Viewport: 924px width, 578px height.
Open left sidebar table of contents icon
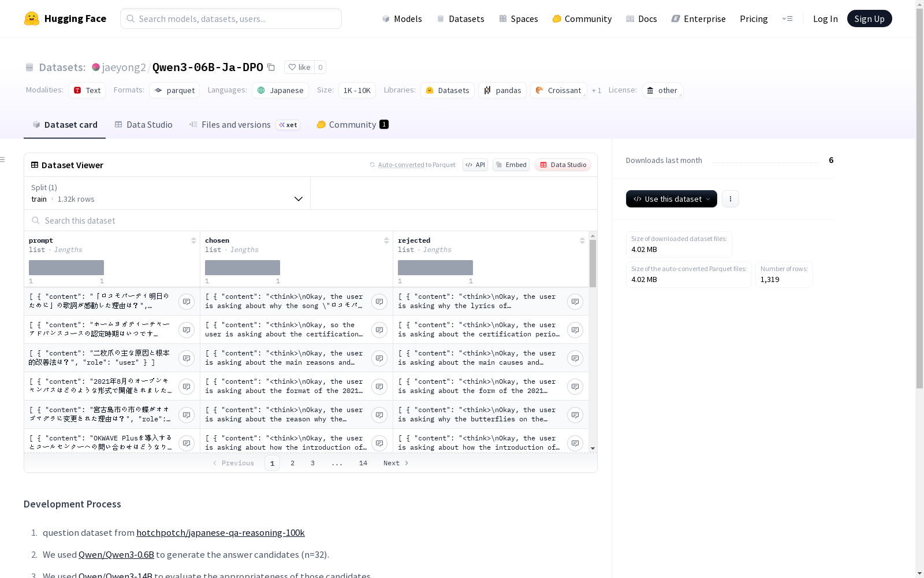point(3,160)
